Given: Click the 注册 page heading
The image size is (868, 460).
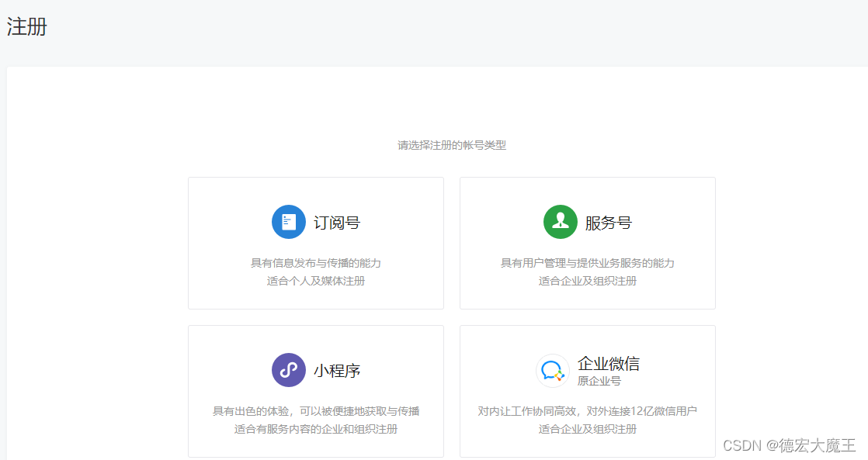Looking at the screenshot, I should (27, 26).
